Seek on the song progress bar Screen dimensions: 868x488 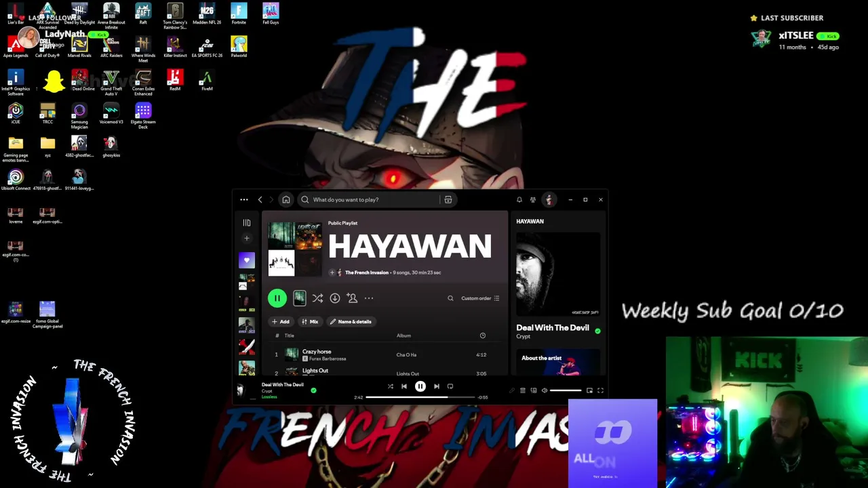coord(420,397)
